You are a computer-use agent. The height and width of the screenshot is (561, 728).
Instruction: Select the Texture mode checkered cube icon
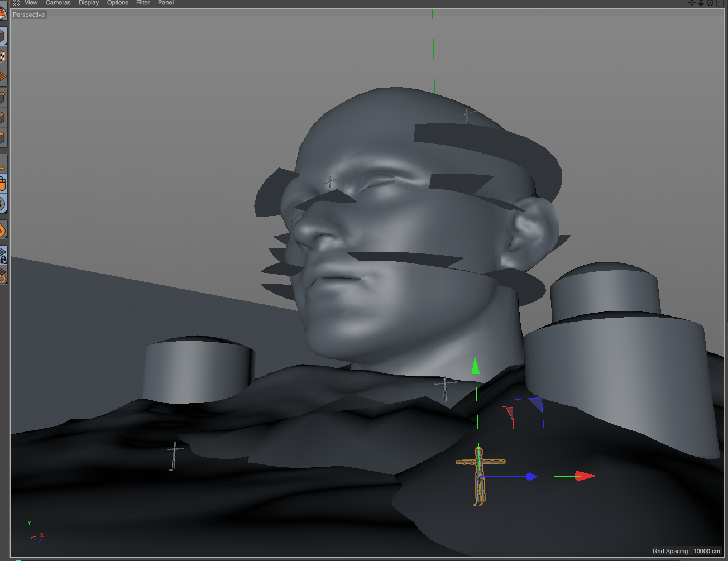(x=3, y=57)
